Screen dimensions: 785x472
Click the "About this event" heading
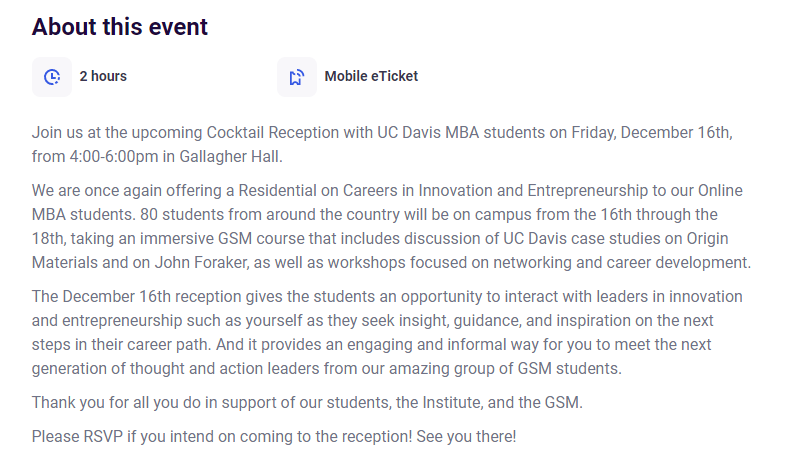(120, 27)
